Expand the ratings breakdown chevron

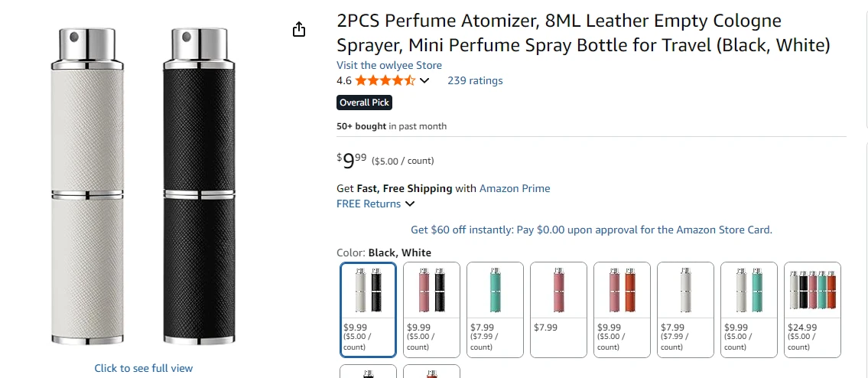tap(425, 81)
